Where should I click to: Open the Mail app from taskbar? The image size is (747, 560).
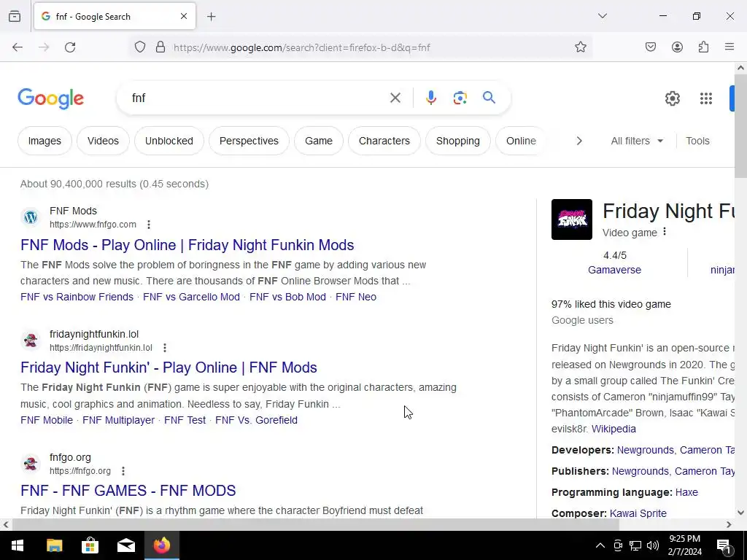click(125, 545)
